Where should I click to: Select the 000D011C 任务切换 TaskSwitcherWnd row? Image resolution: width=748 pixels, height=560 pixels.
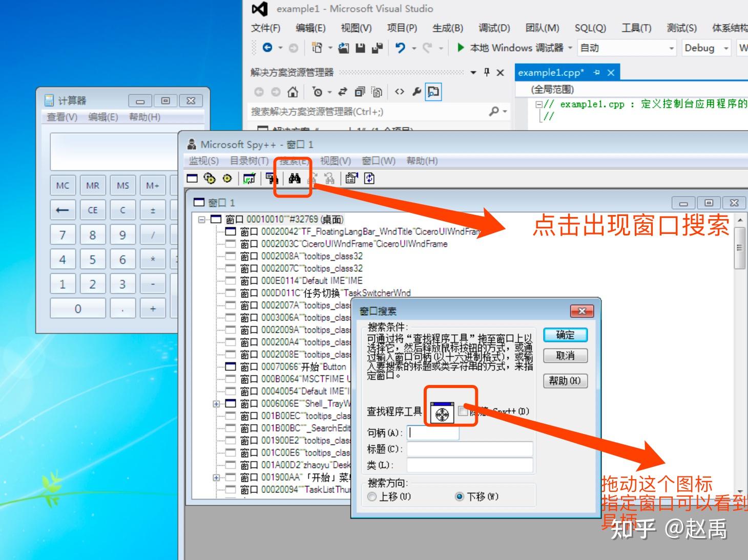click(318, 293)
